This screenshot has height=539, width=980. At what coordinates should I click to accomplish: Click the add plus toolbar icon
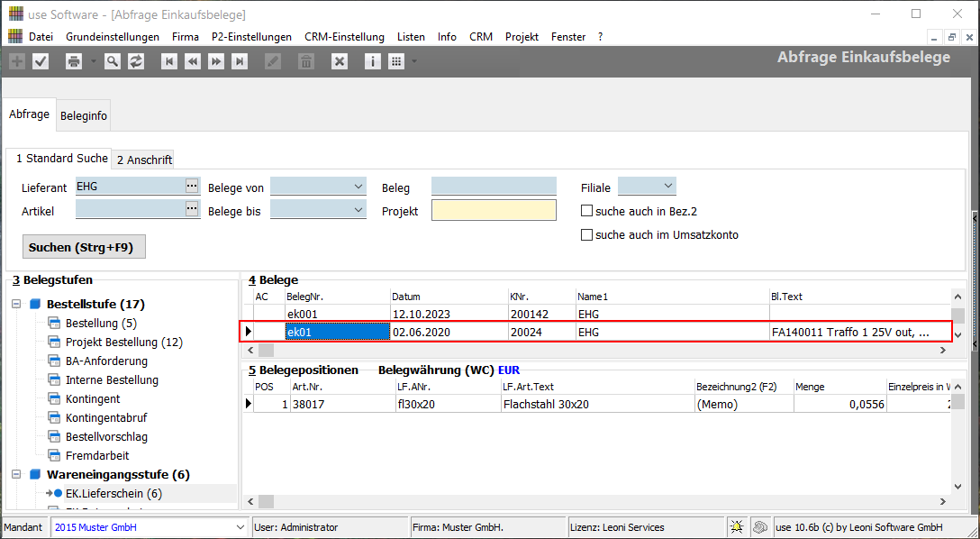pos(17,61)
